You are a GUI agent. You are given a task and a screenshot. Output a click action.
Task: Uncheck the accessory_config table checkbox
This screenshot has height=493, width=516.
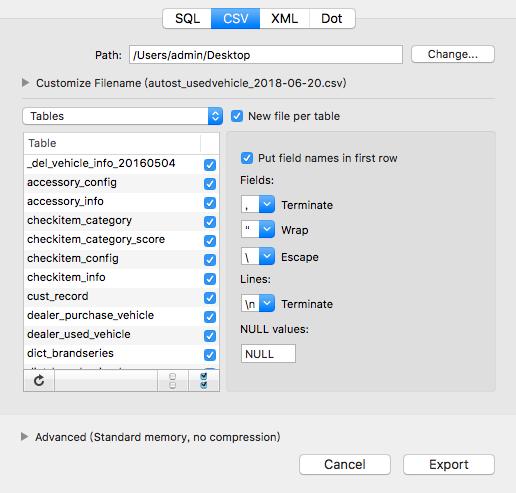210,184
